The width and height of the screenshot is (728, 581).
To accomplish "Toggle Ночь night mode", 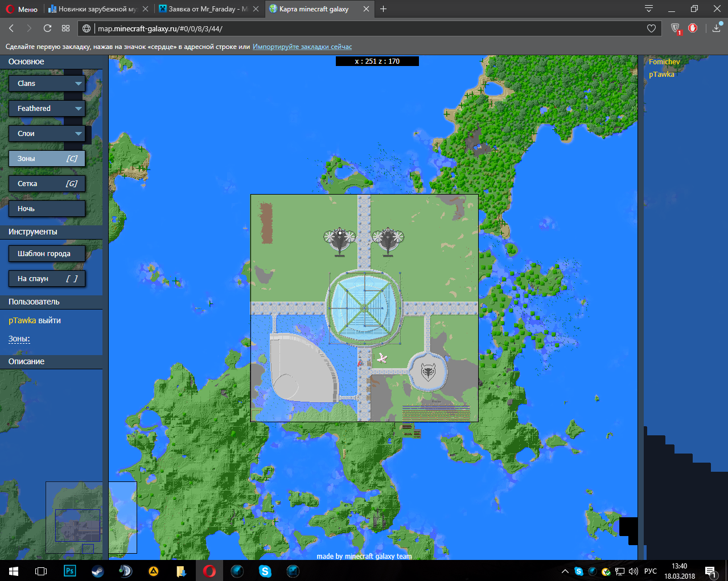I will (x=47, y=209).
